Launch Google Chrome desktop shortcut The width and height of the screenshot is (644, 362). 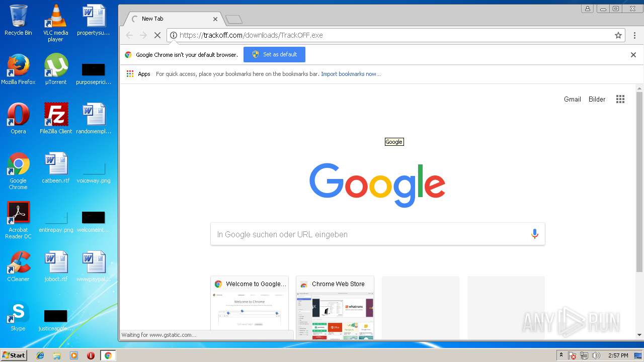[x=18, y=171]
